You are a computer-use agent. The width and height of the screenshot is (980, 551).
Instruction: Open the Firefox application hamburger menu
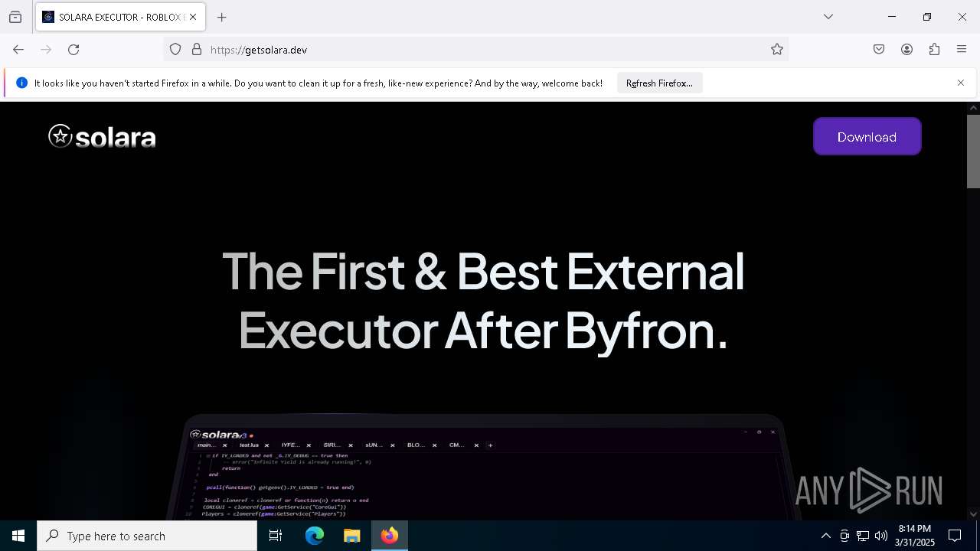[x=962, y=50]
